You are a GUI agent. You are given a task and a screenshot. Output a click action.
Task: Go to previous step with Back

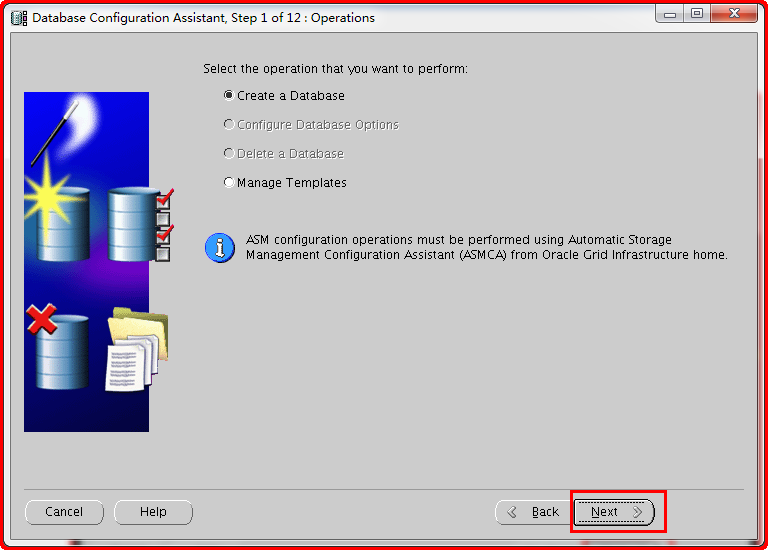[x=534, y=512]
